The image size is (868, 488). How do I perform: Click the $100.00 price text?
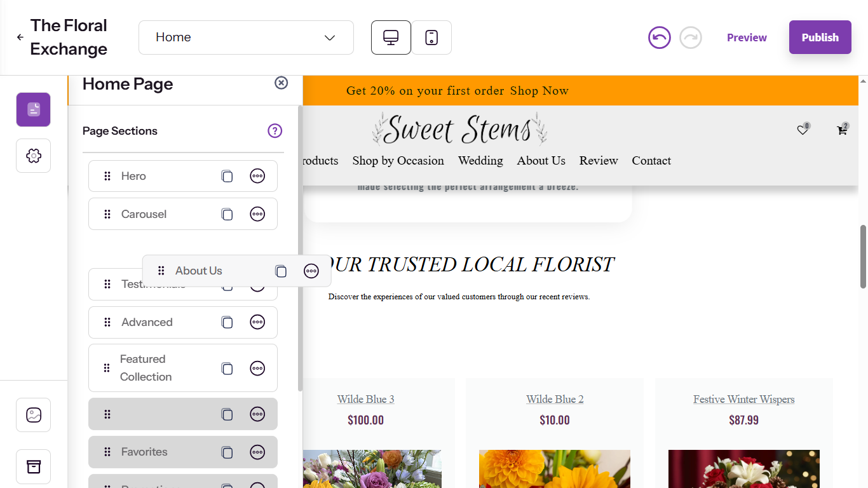tap(366, 420)
